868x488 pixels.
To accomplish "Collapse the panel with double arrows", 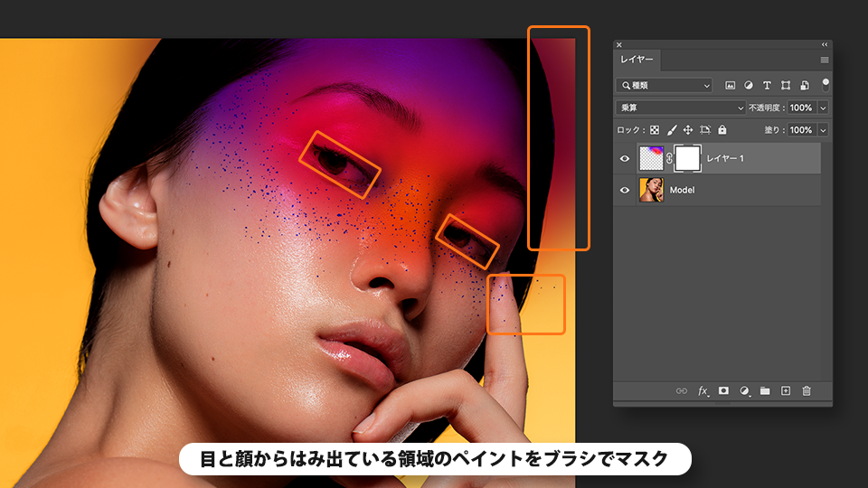I will click(825, 45).
